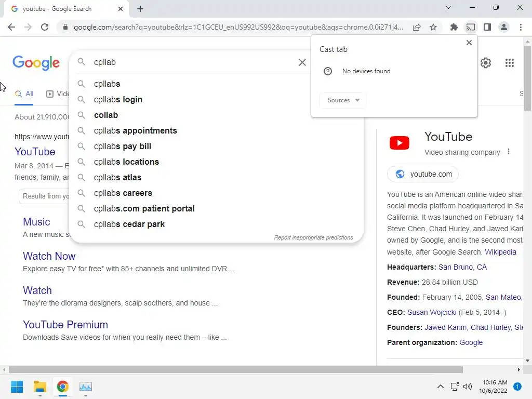Image resolution: width=532 pixels, height=399 pixels.
Task: Open Google search settings gear
Action: (x=486, y=63)
